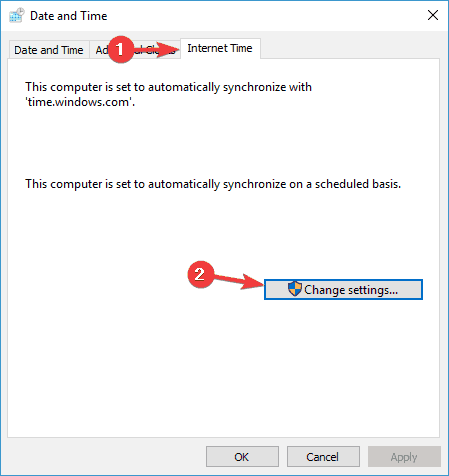Click the red arrow pointing at Change settings
This screenshot has height=476, width=449.
point(239,281)
